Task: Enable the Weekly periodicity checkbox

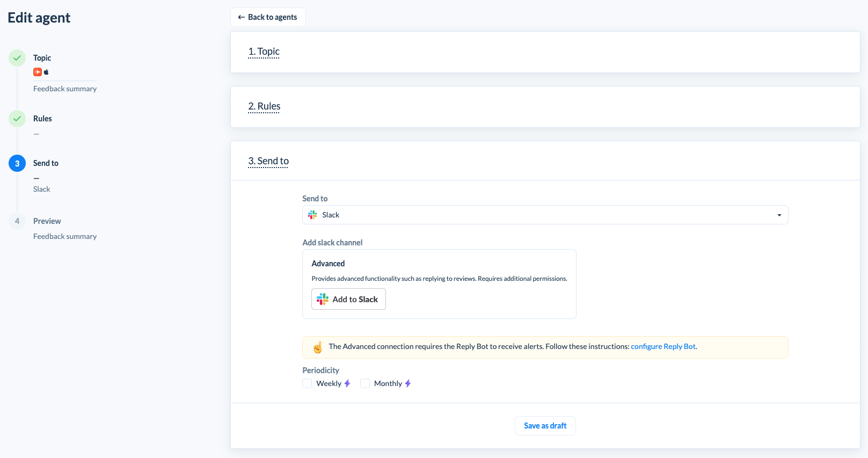Action: pos(307,383)
